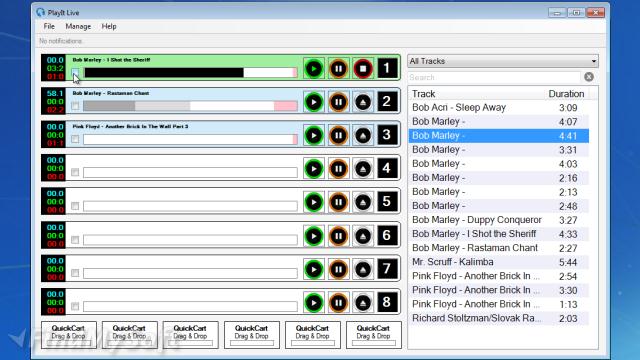Open the Manage menu
The width and height of the screenshot is (640, 360).
pos(78,27)
